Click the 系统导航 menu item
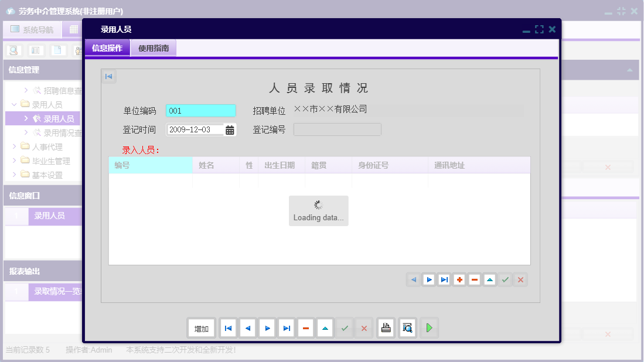This screenshot has height=362, width=644. tap(37, 29)
